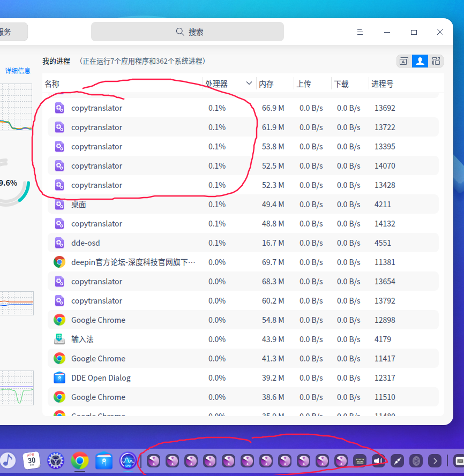Screen dimensions: 464x476
Task: Click the search input field
Action: [x=188, y=32]
